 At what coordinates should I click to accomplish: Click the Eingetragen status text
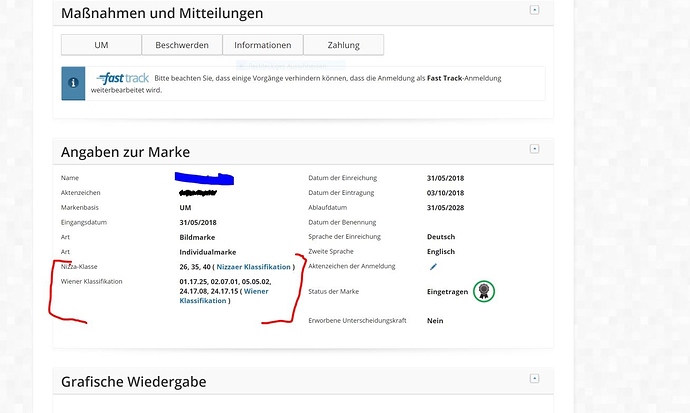[446, 291]
